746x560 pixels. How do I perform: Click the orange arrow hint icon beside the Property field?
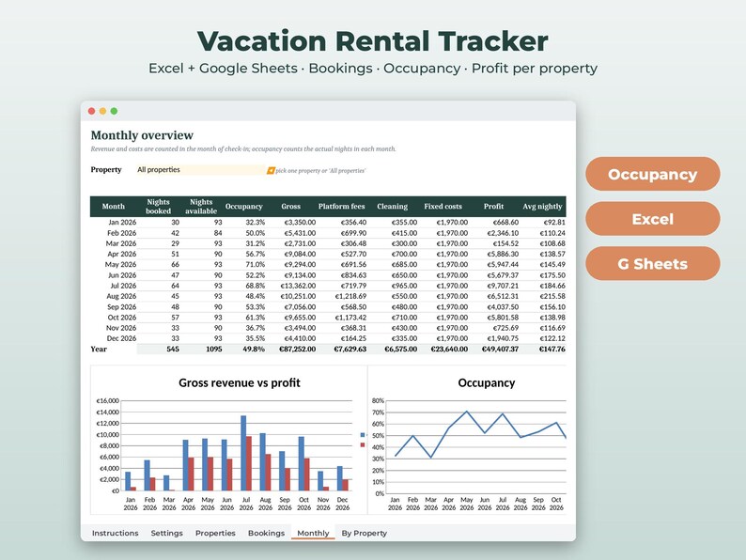tap(271, 170)
